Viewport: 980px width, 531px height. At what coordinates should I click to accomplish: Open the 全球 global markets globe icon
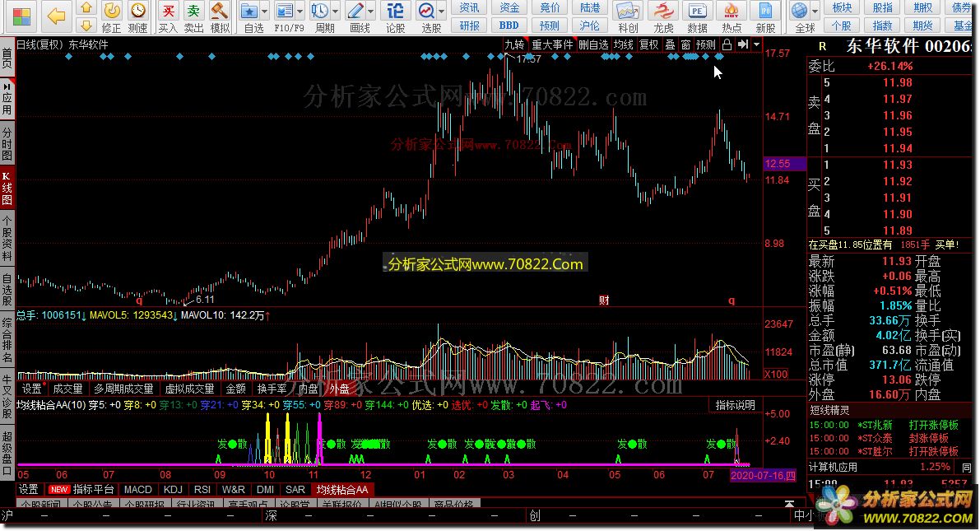pyautogui.click(x=800, y=12)
